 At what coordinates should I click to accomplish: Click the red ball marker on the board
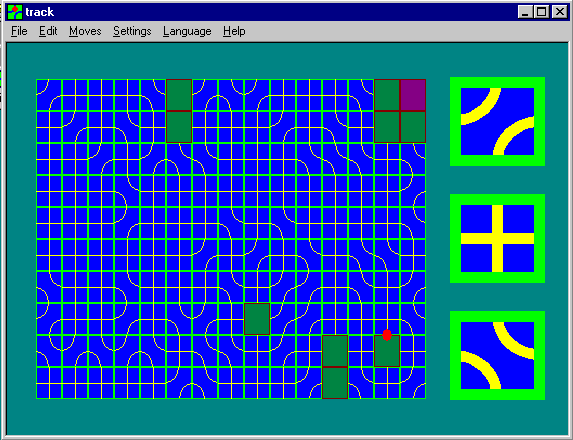[387, 335]
